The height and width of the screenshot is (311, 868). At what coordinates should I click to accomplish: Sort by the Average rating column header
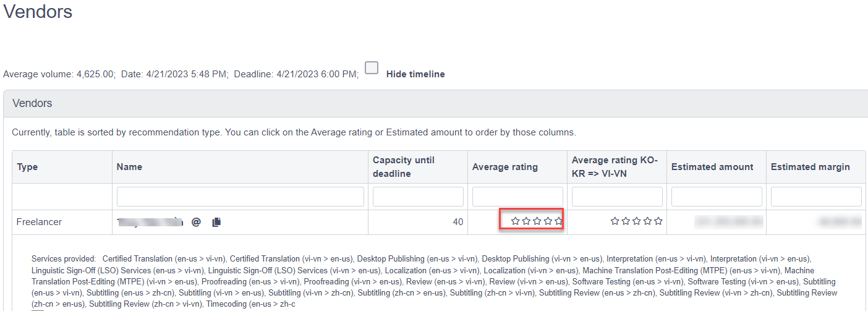tap(505, 167)
